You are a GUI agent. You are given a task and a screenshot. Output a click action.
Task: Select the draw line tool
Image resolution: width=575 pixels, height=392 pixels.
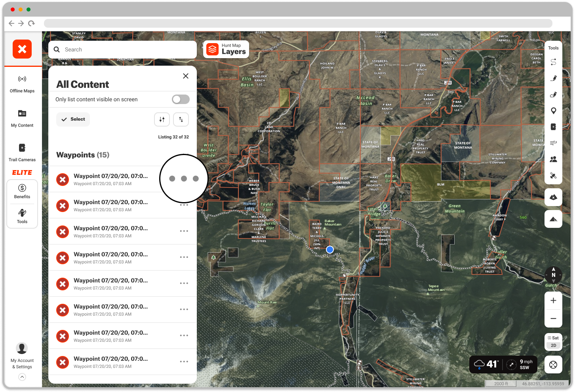[554, 78]
